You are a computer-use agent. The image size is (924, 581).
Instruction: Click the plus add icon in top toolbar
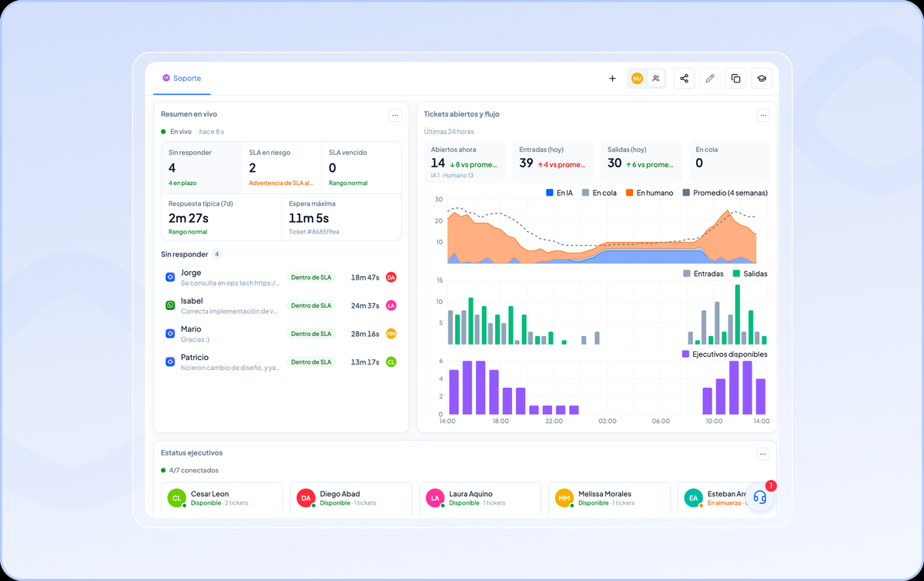612,79
